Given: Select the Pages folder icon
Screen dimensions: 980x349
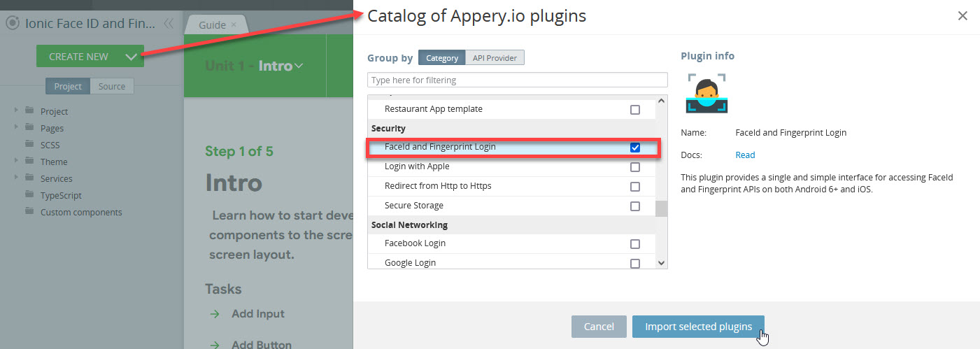Looking at the screenshot, I should 29,127.
